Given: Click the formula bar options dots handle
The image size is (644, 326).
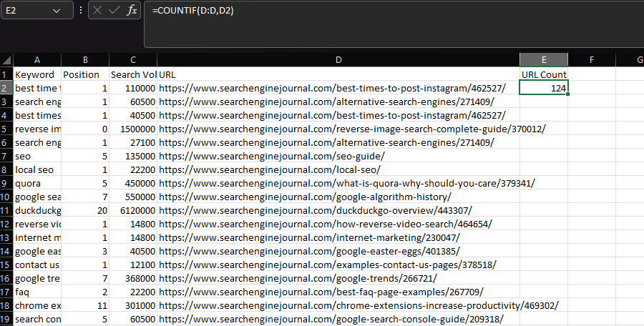Looking at the screenshot, I should point(81,10).
